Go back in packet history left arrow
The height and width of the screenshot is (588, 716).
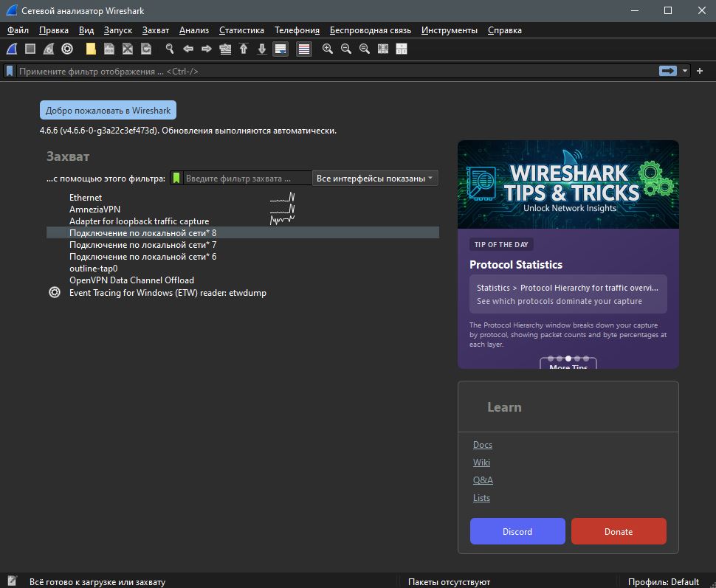pos(188,49)
